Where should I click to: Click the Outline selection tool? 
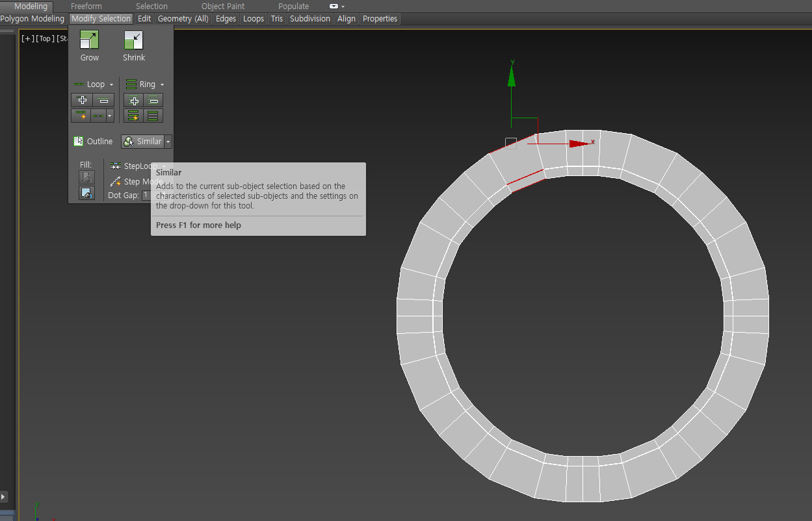[93, 141]
